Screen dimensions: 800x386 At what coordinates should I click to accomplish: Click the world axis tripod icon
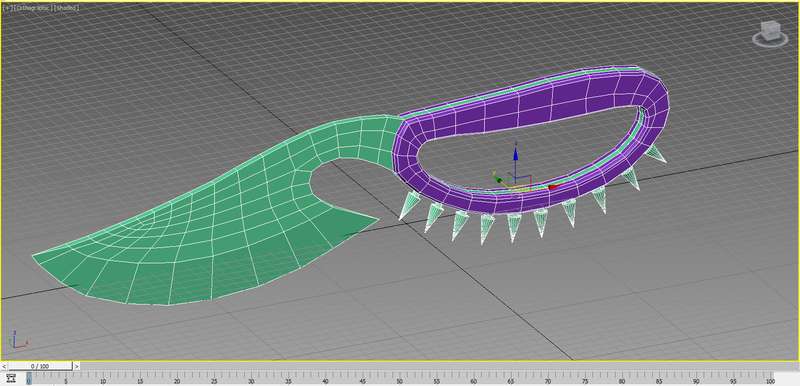18,339
